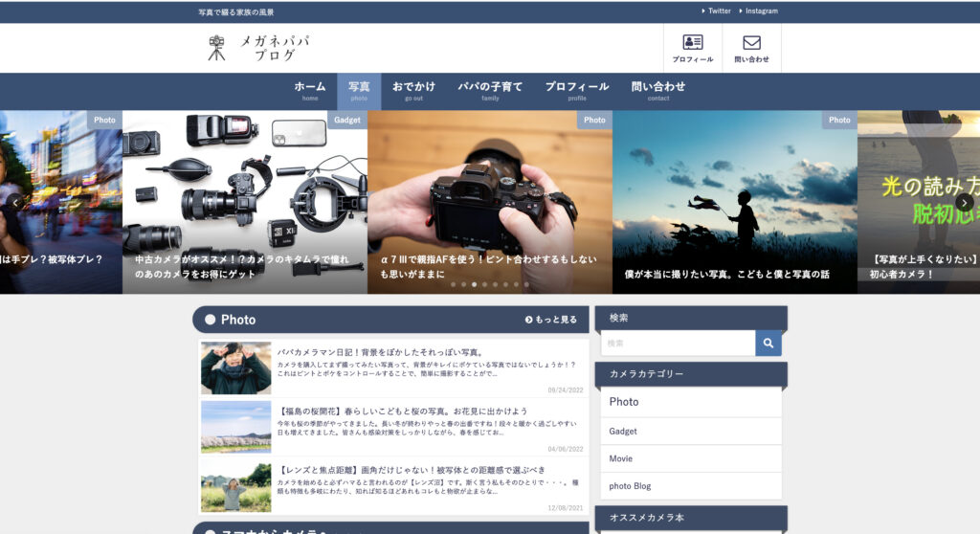Viewport: 980px width, 534px height.
Task: Select the last carousel pagination dot
Action: click(x=526, y=284)
